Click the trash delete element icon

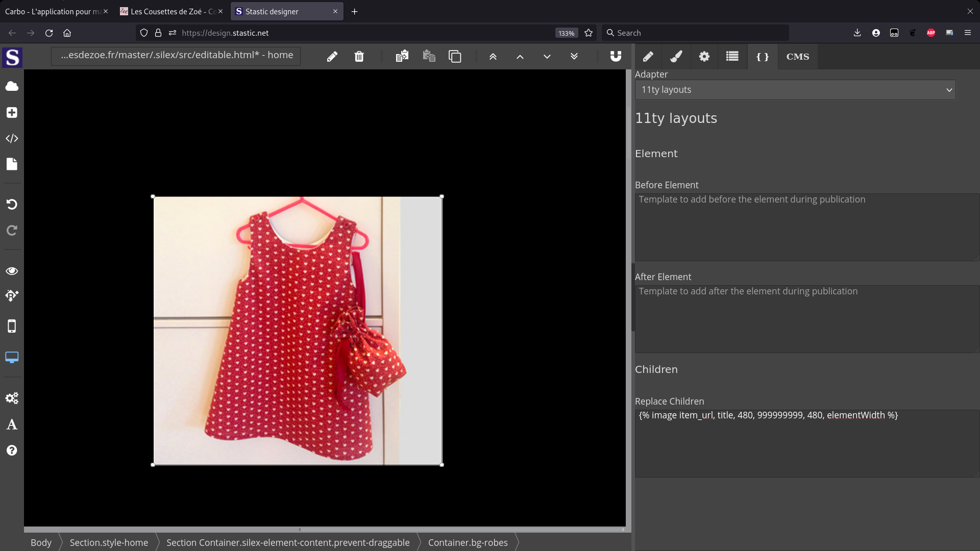359,56
